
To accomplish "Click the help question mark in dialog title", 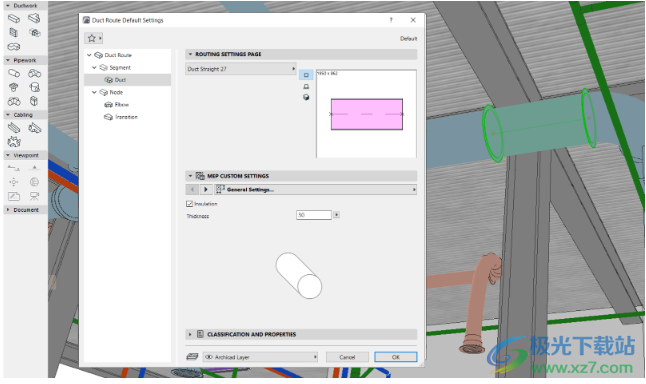I will point(391,20).
